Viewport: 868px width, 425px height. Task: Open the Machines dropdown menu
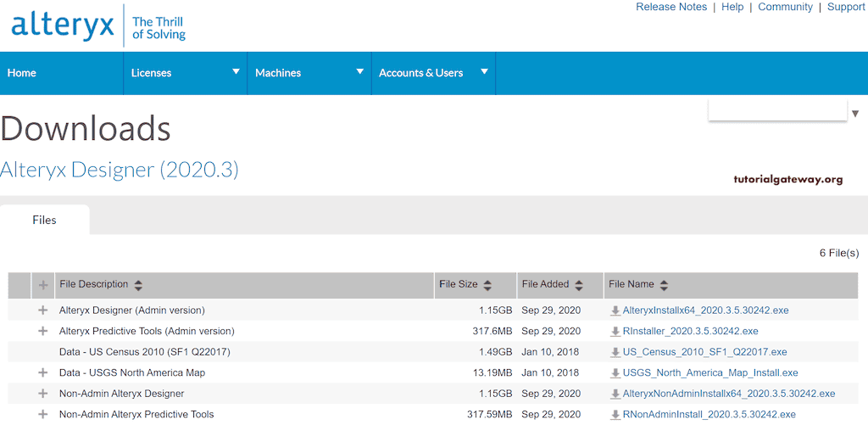coord(309,73)
